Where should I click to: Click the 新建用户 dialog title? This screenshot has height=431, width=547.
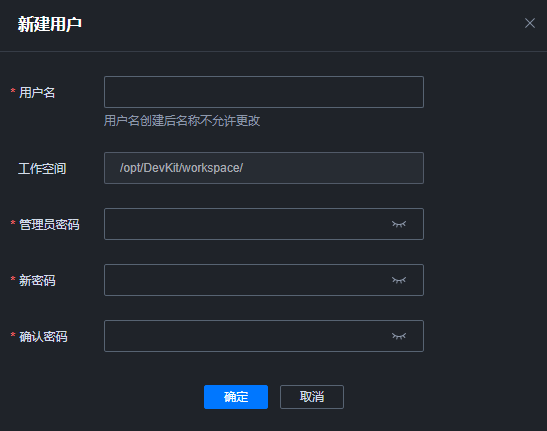[50, 24]
